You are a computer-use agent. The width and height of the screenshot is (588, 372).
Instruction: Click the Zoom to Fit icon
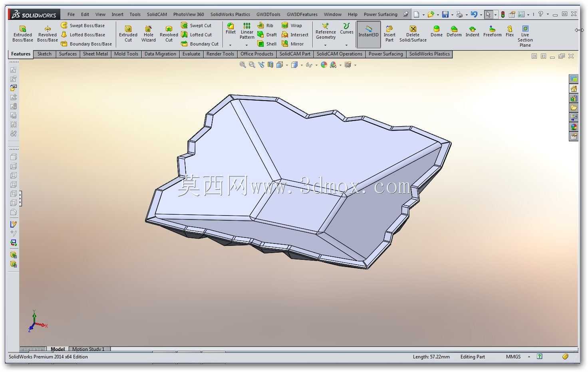(242, 65)
